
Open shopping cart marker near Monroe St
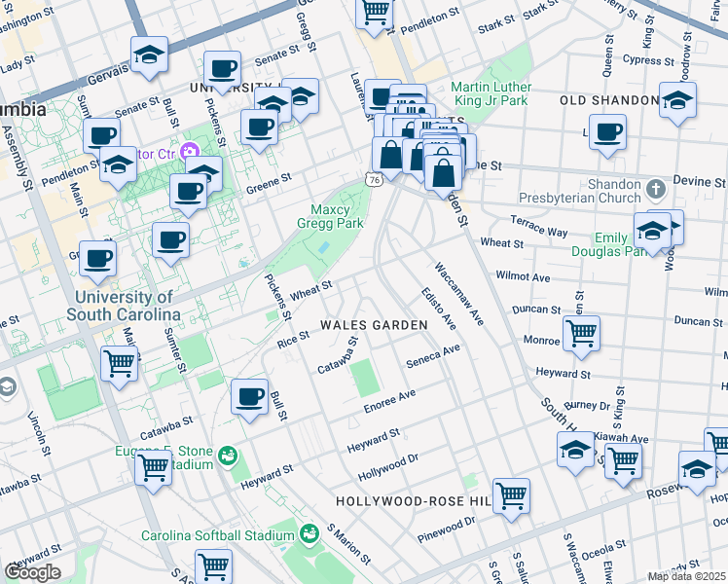pyautogui.click(x=581, y=336)
